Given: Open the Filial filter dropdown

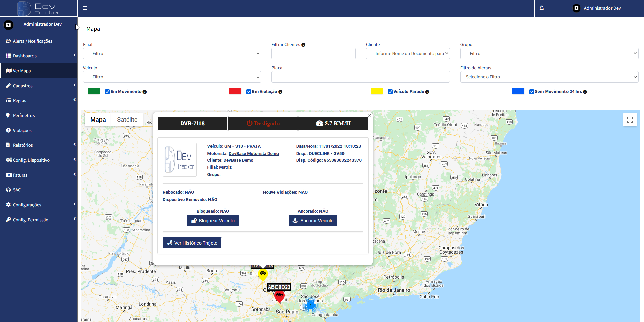Looking at the screenshot, I should tap(172, 53).
